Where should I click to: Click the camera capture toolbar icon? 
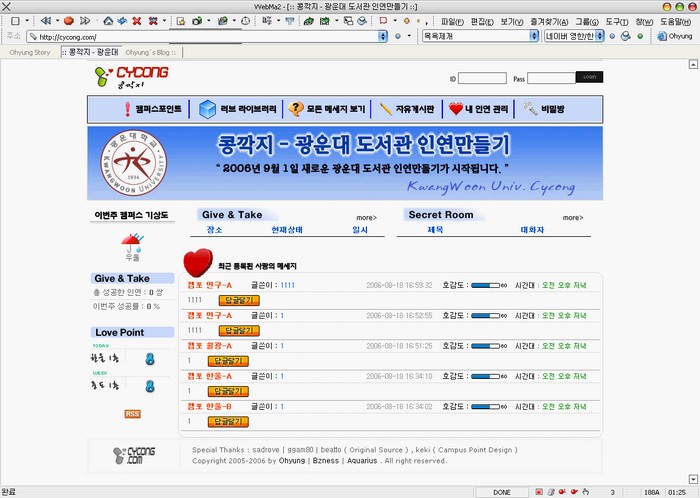click(x=197, y=21)
